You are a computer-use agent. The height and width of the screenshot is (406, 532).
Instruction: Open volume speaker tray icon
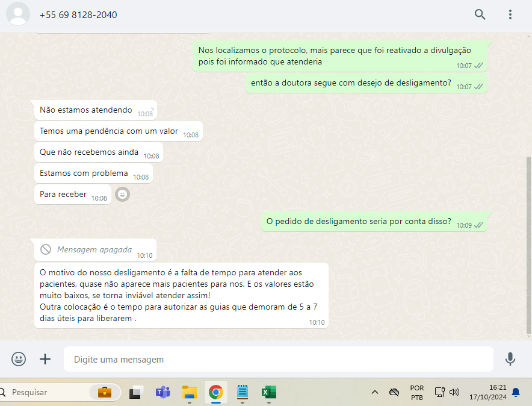pos(454,392)
